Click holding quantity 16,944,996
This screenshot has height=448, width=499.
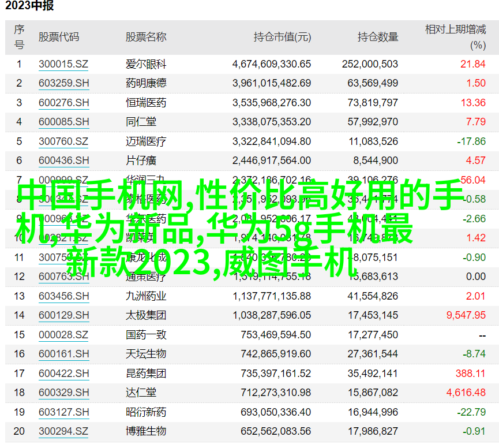[373, 412]
